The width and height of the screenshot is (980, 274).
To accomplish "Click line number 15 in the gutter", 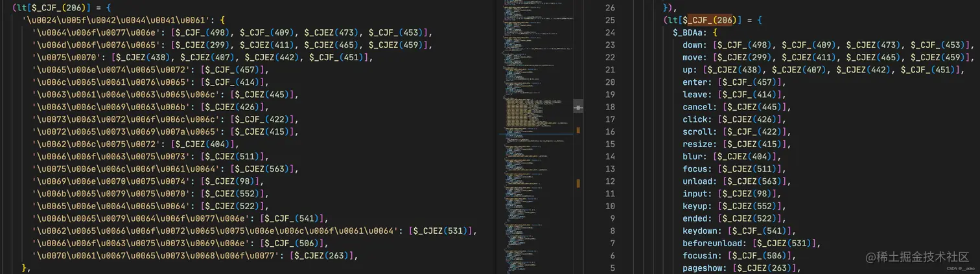I will 609,144.
